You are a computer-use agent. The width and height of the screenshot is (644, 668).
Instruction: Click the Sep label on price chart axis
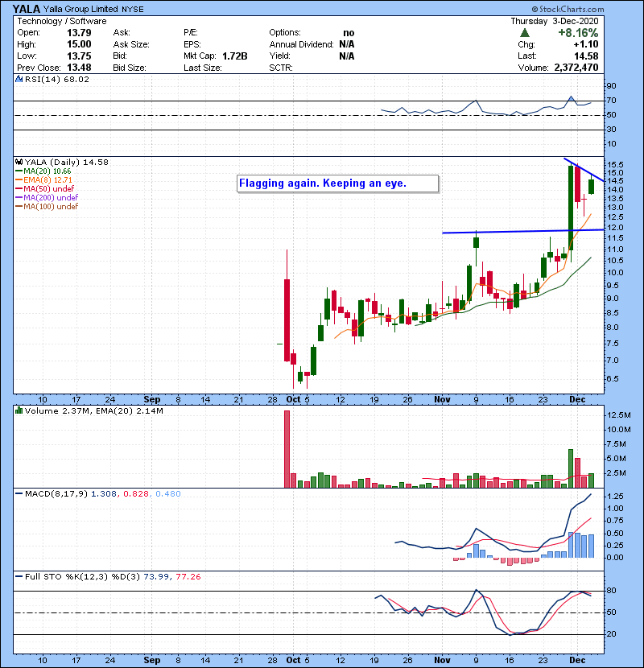tap(152, 400)
